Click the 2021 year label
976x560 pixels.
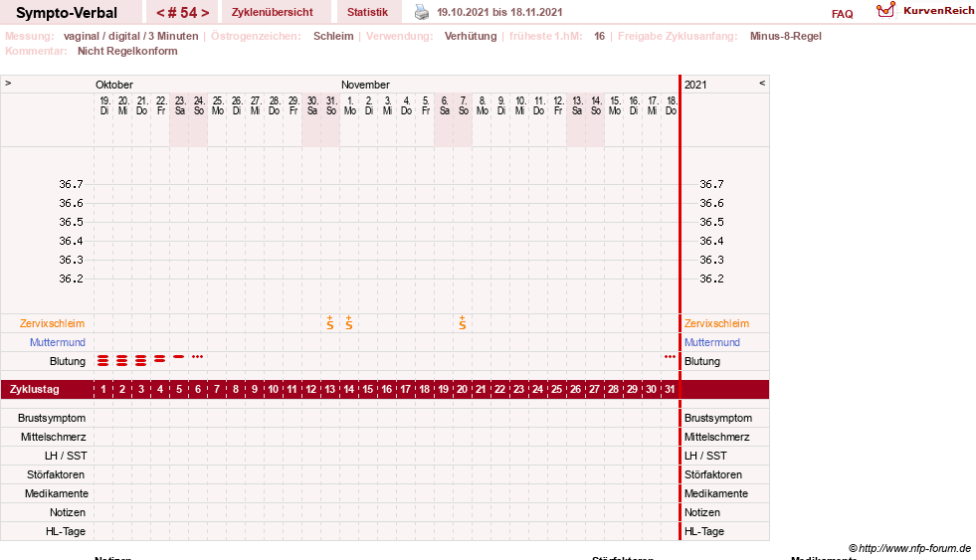click(695, 85)
